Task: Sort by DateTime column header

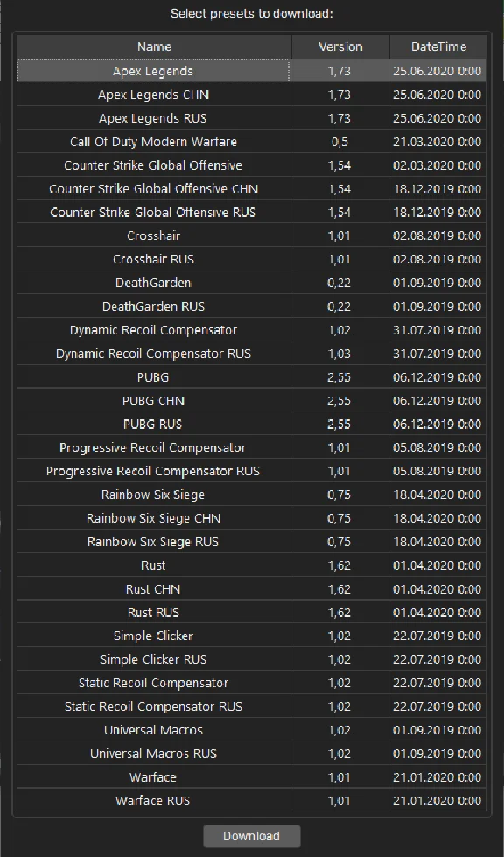Action: [x=437, y=47]
